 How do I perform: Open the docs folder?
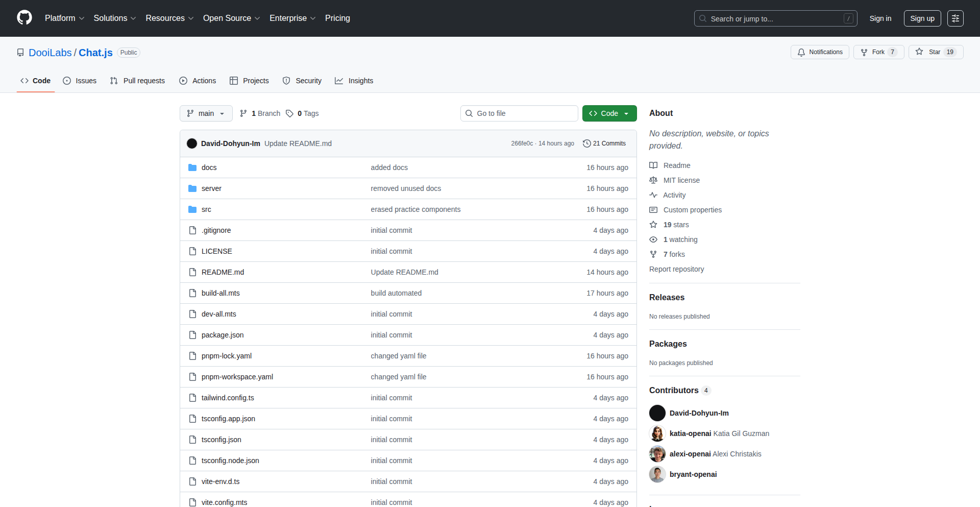pyautogui.click(x=209, y=167)
